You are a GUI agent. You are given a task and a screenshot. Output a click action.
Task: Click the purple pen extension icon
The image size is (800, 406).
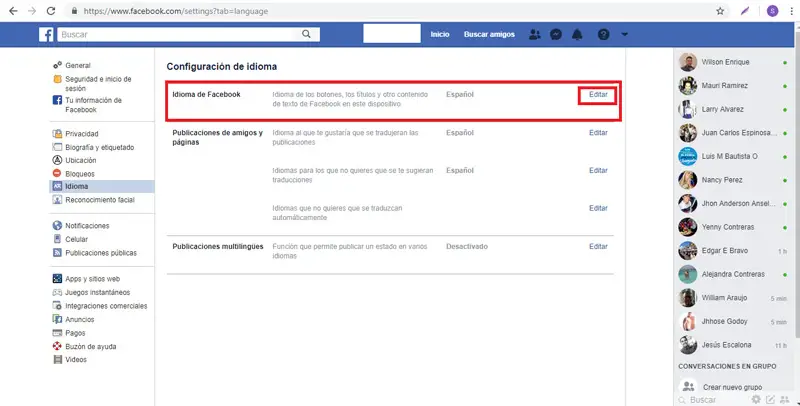pyautogui.click(x=745, y=11)
